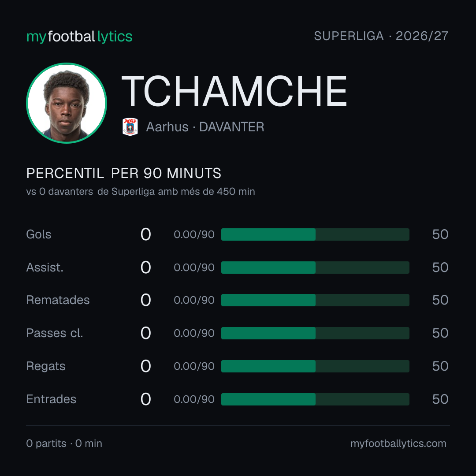Click the Regats percentile value 50
Viewport: 476px width, 476px height.
pos(440,366)
